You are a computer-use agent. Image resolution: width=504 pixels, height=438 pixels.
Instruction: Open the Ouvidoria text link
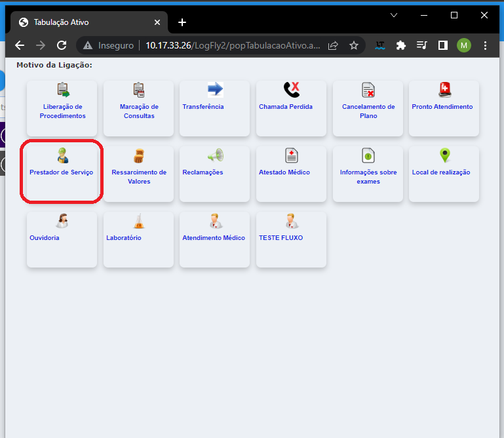[45, 238]
